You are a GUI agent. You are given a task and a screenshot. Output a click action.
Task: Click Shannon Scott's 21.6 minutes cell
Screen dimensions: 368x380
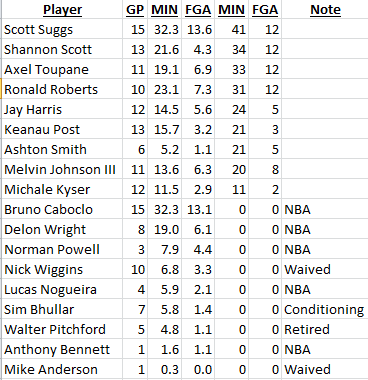[x=165, y=49]
